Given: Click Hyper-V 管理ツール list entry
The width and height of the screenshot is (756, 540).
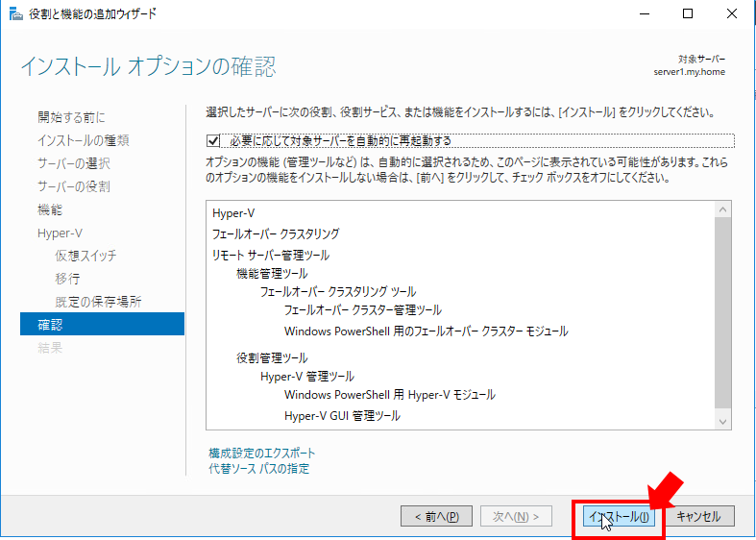Looking at the screenshot, I should [x=307, y=377].
